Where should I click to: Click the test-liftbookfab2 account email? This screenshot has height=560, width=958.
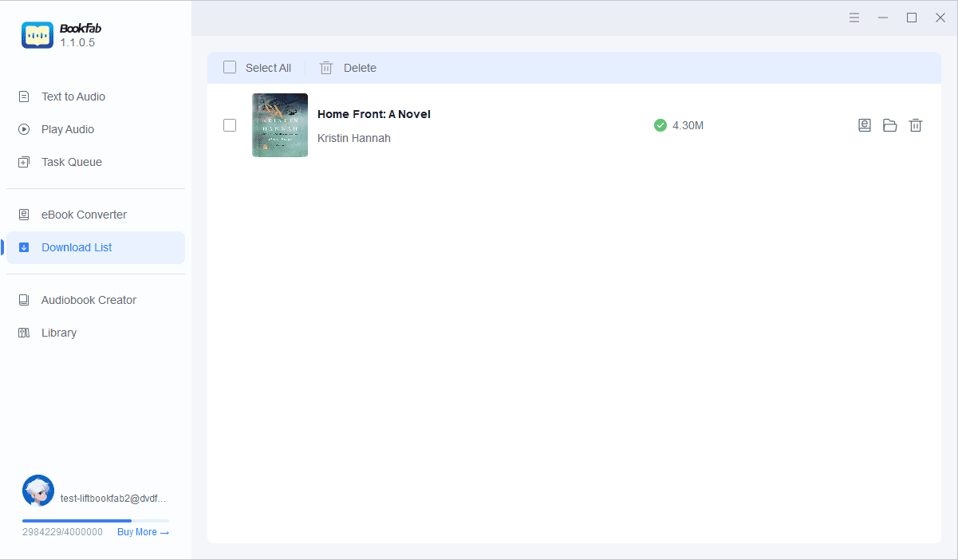pos(113,498)
